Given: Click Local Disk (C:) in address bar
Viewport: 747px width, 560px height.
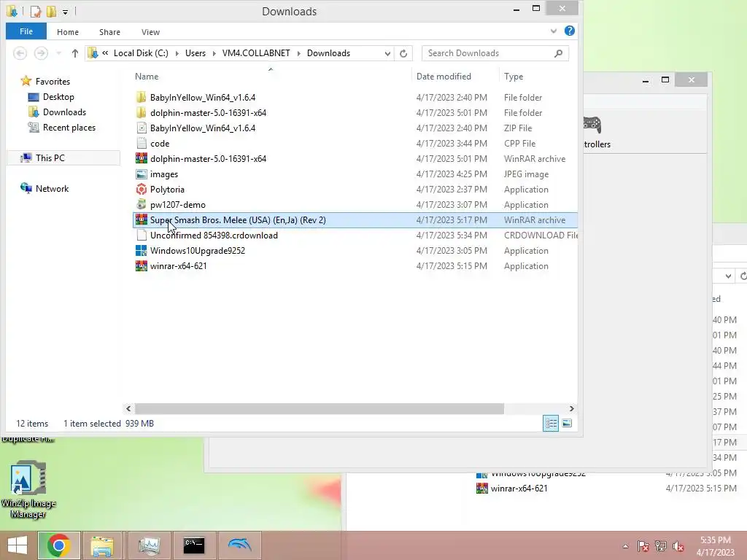Looking at the screenshot, I should click(x=141, y=53).
